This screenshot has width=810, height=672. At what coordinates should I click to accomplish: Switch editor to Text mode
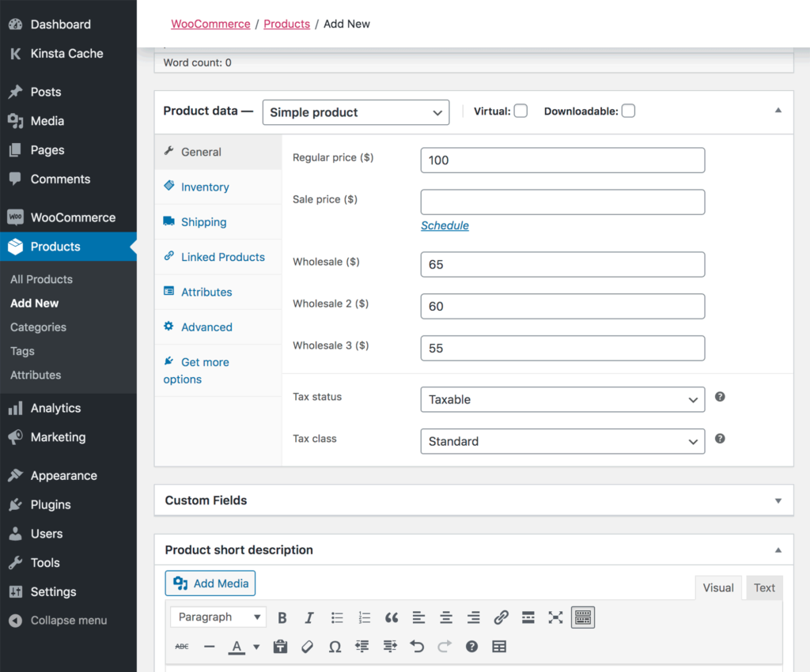(764, 588)
